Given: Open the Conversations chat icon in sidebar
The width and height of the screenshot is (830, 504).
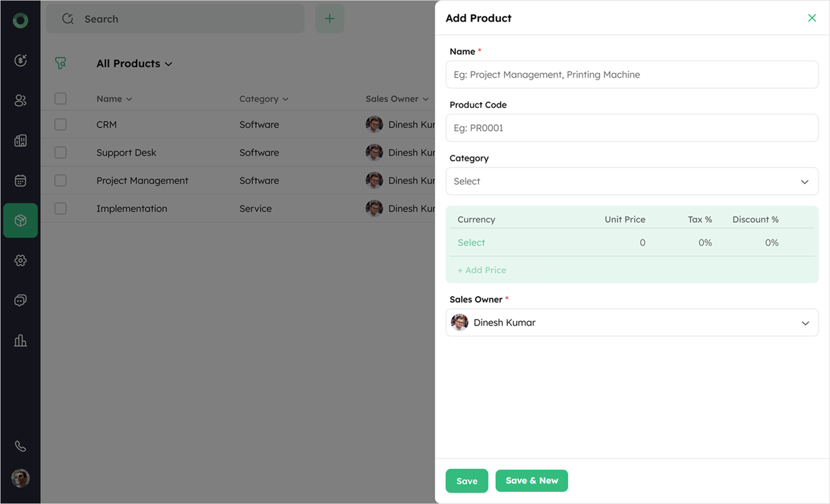Looking at the screenshot, I should [x=20, y=300].
